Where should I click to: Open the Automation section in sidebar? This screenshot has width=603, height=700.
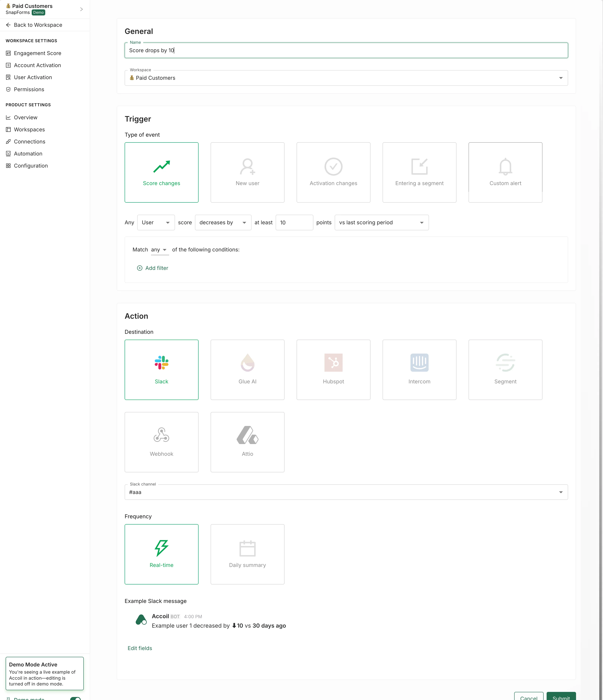tap(28, 153)
